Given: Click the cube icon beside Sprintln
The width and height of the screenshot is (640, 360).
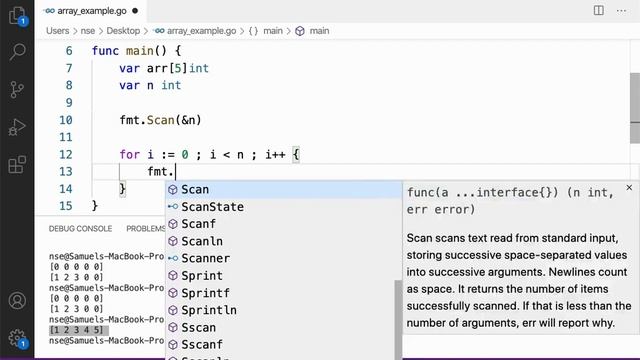Looking at the screenshot, I should tap(173, 310).
